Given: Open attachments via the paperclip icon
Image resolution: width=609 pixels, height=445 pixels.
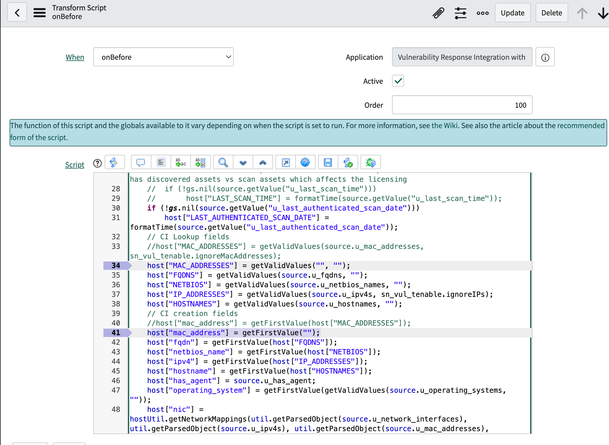Looking at the screenshot, I should click(438, 13).
